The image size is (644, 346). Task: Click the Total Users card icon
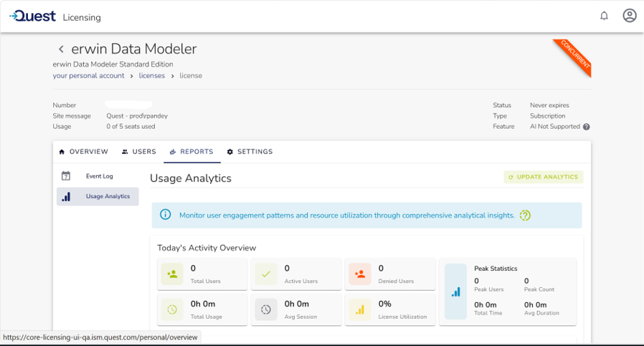point(172,274)
